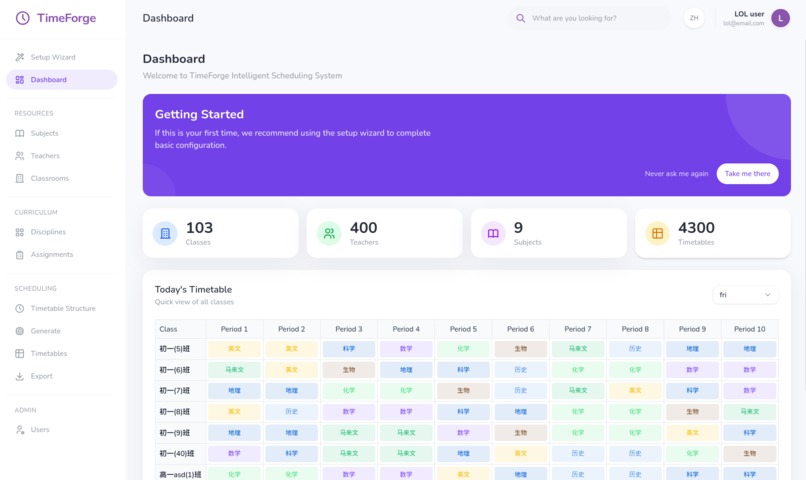Open the Setup Wizard page
The height and width of the screenshot is (480, 806).
[x=62, y=57]
